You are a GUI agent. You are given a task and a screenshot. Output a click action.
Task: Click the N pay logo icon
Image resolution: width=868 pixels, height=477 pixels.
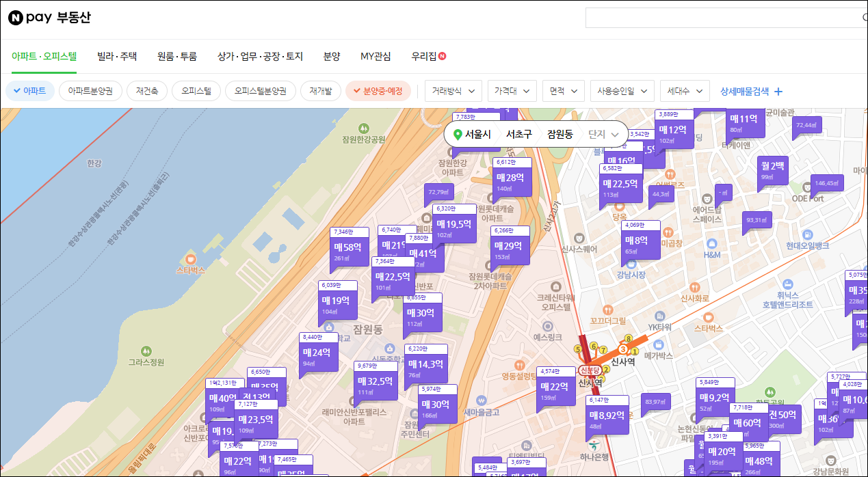(x=16, y=18)
